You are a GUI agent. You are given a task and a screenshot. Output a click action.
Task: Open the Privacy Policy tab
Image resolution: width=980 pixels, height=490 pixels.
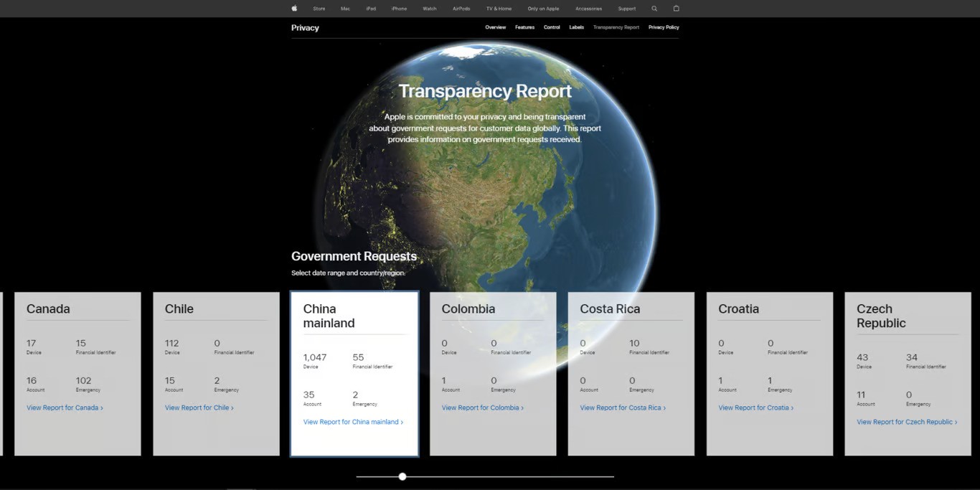point(664,27)
